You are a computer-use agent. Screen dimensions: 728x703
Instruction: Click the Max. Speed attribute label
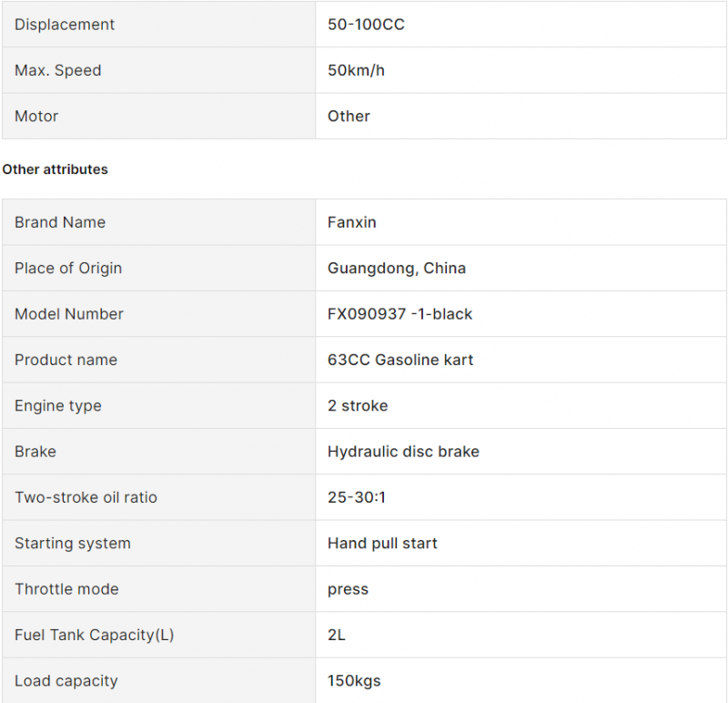click(58, 70)
